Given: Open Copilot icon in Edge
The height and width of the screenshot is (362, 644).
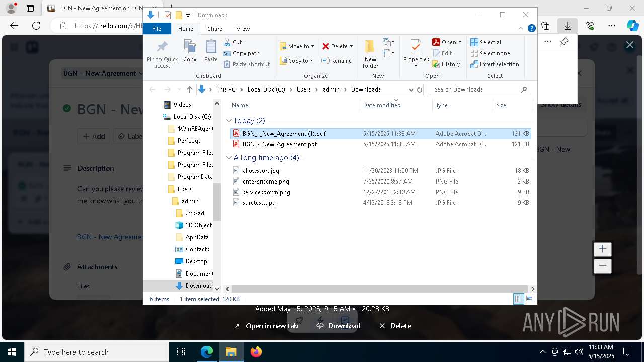Looking at the screenshot, I should [632, 26].
